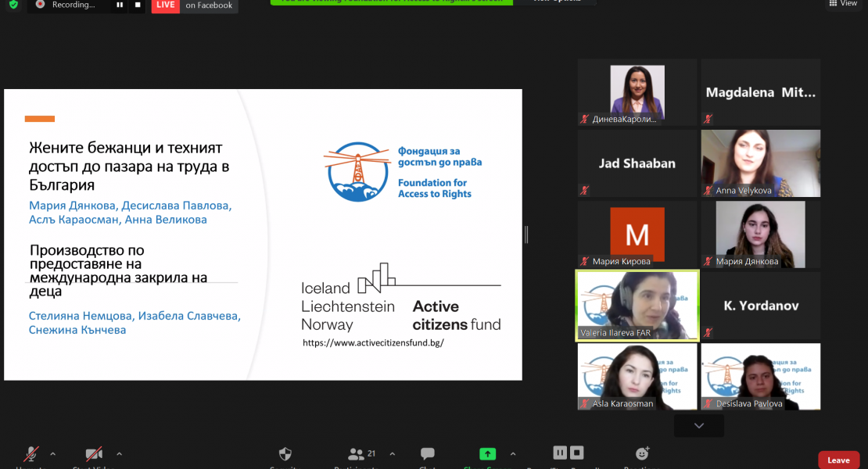This screenshot has width=868, height=469.
Task: Click the green screen-sharing notification banner
Action: 391,2
